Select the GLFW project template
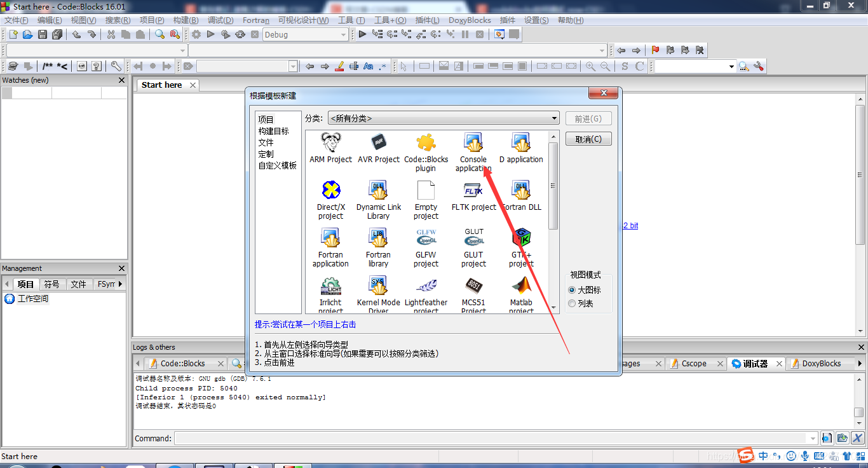The width and height of the screenshot is (868, 468). coord(426,248)
